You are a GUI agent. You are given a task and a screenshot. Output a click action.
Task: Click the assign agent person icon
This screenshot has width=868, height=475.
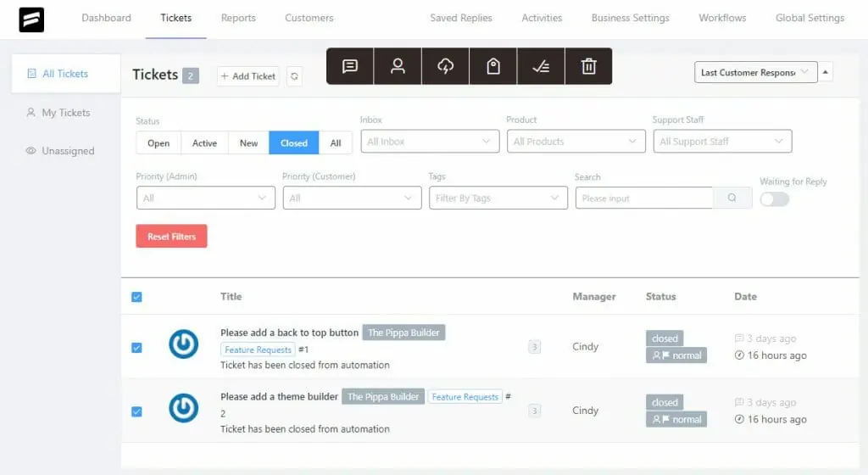tap(398, 66)
